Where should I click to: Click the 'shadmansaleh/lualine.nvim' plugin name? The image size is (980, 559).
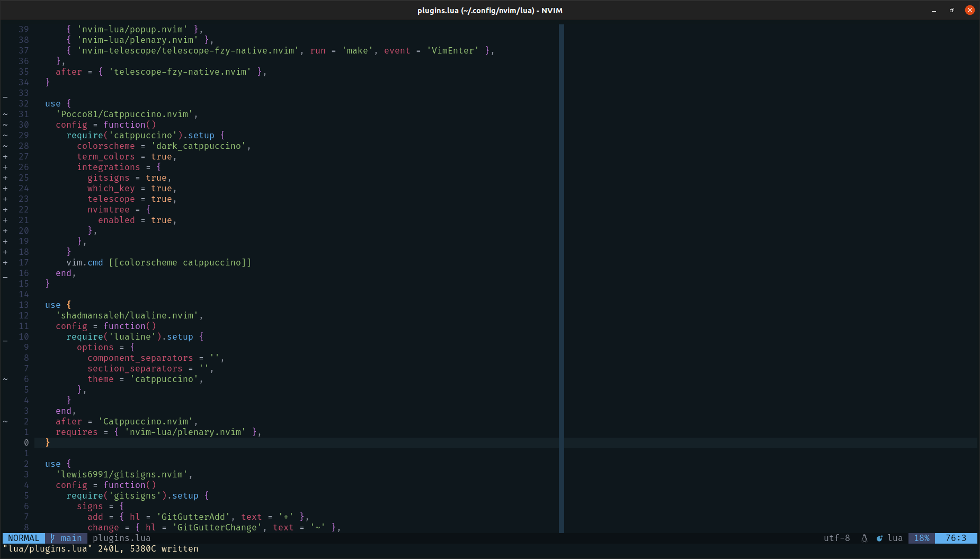(x=129, y=315)
